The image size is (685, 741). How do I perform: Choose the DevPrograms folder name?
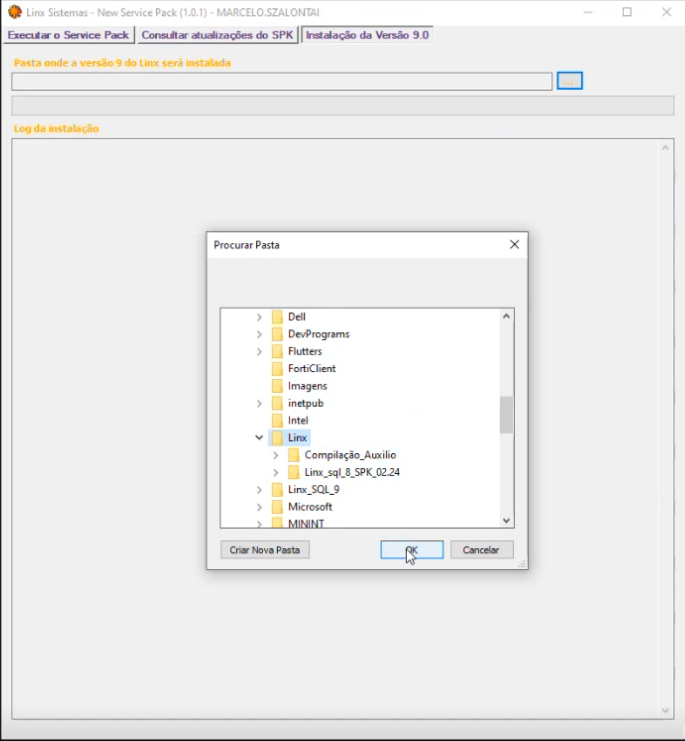pos(319,334)
